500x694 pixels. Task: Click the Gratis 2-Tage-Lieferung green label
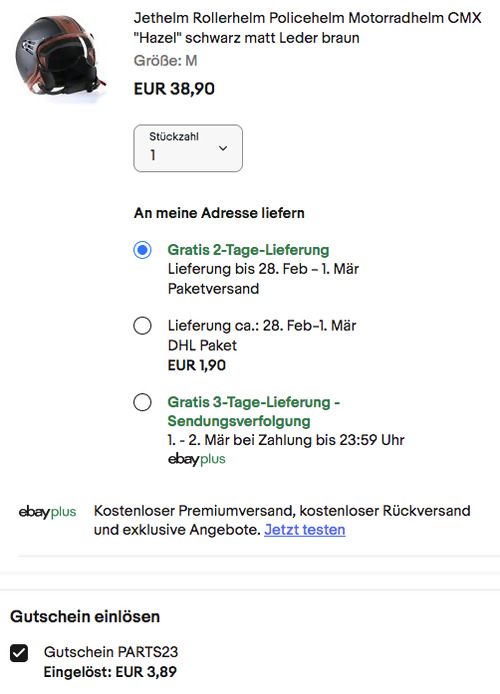248,250
